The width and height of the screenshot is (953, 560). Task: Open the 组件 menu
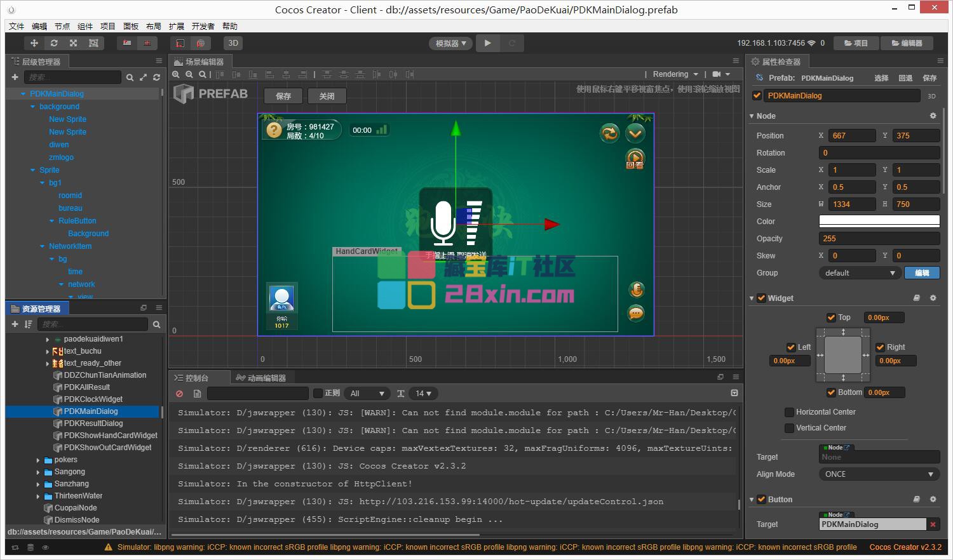pos(84,26)
